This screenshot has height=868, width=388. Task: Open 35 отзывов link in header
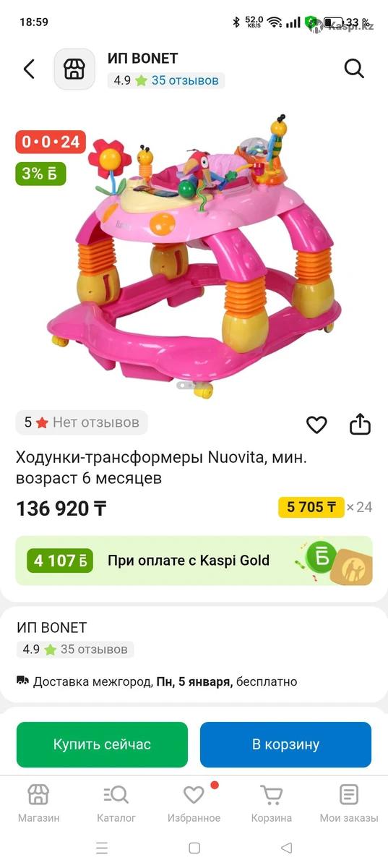tap(185, 80)
